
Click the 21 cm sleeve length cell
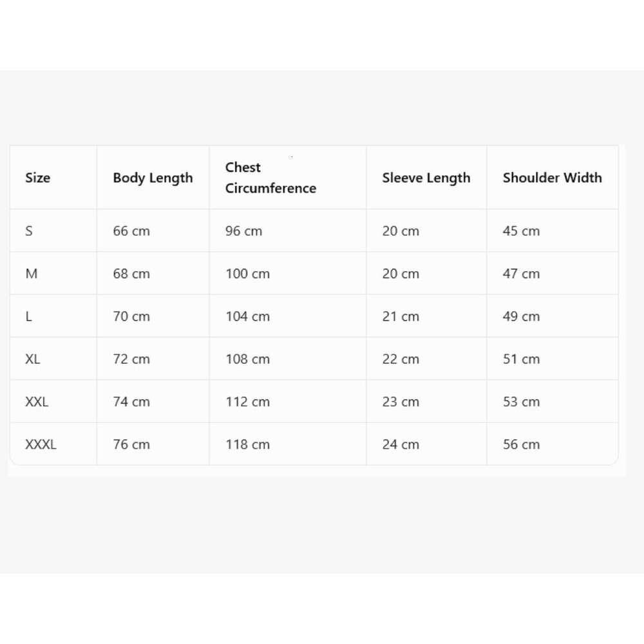[x=401, y=316]
